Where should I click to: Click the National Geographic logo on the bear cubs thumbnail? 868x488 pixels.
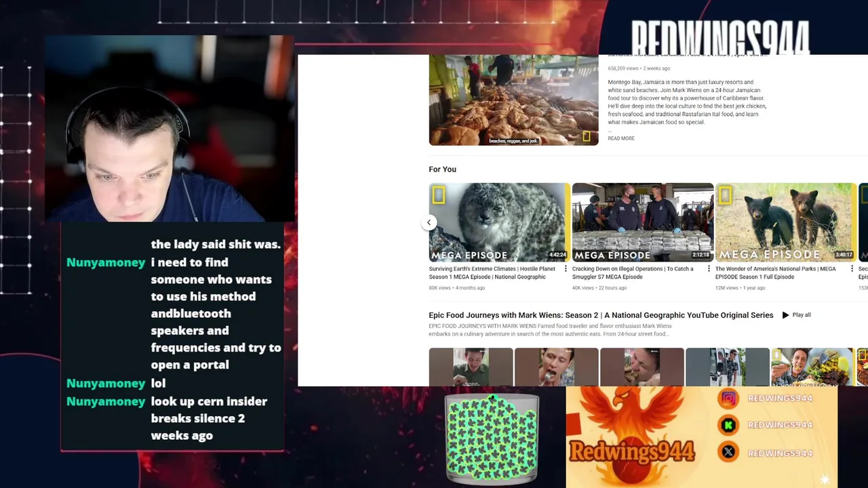click(725, 195)
